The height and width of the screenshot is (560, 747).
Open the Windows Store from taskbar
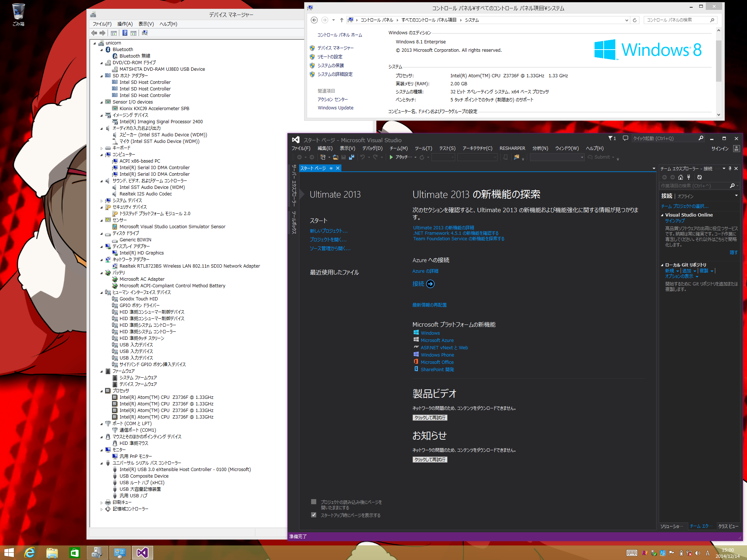pos(74,553)
